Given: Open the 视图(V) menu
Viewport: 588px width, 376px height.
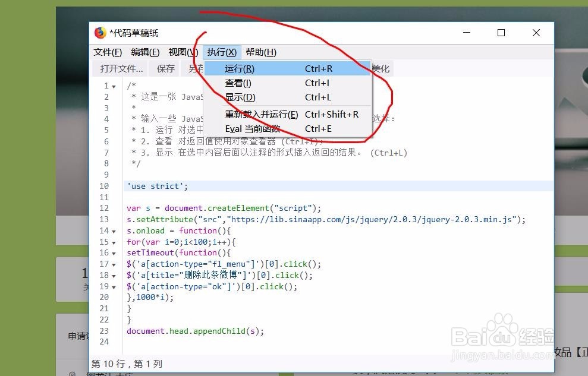Looking at the screenshot, I should click(183, 52).
